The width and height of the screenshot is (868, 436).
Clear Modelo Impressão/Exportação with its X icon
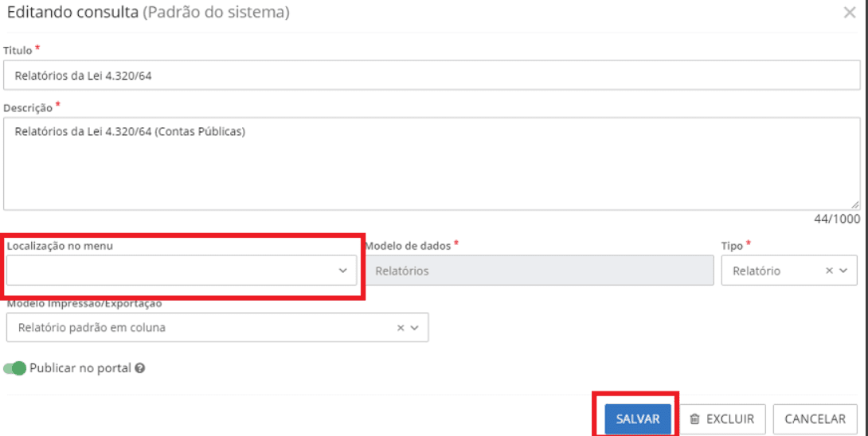click(401, 328)
